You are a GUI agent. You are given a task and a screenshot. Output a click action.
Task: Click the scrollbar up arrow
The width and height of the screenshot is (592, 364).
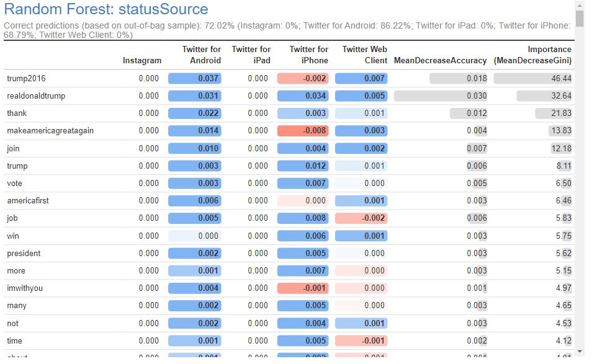pyautogui.click(x=580, y=4)
